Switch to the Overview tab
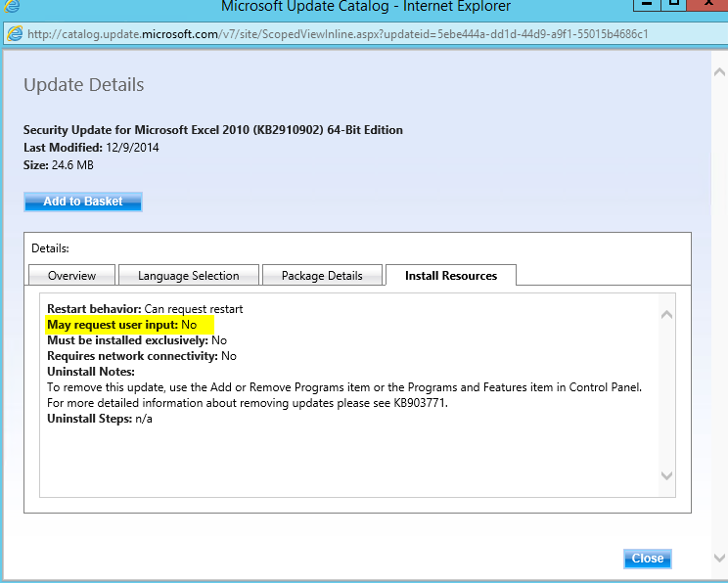728x583 pixels. click(72, 275)
